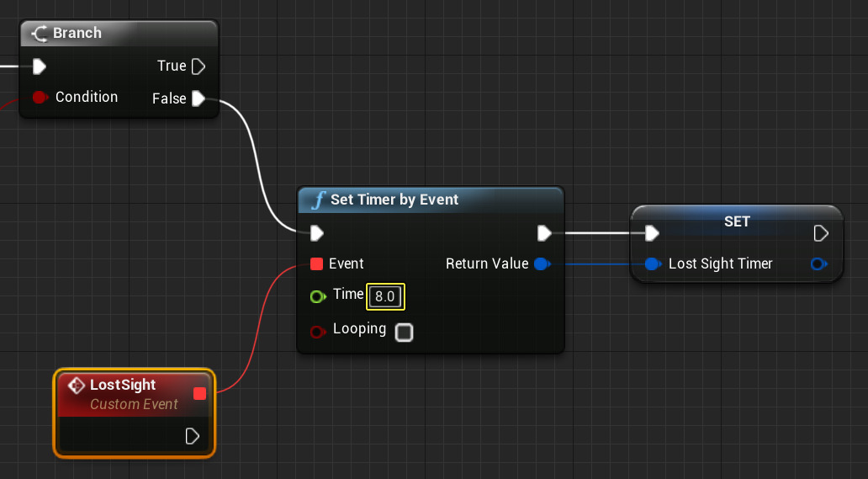The width and height of the screenshot is (868, 479).
Task: Click the red Condition boolean pin
Action: [x=40, y=98]
